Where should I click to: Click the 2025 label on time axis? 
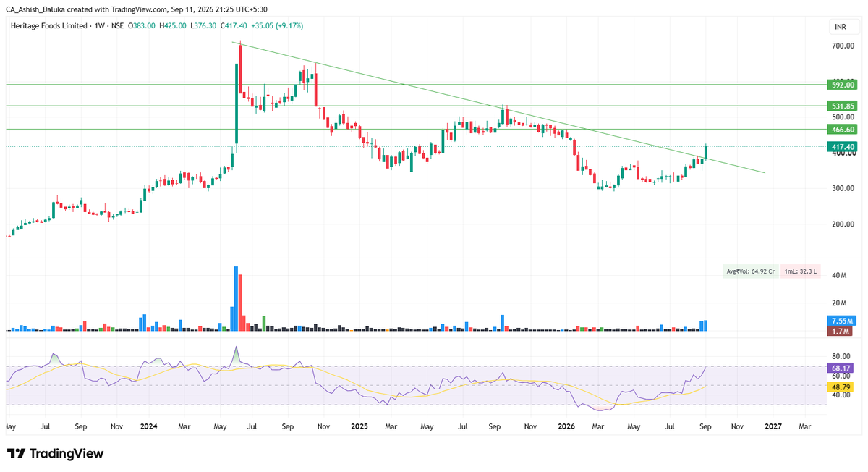(359, 427)
